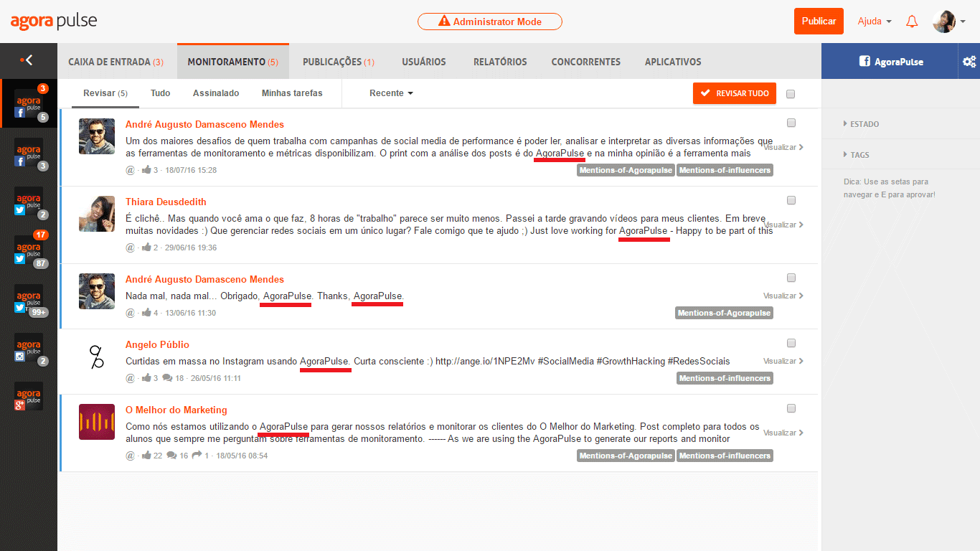980x551 pixels.
Task: Check the box for the "Nada mal" post
Action: 791,278
